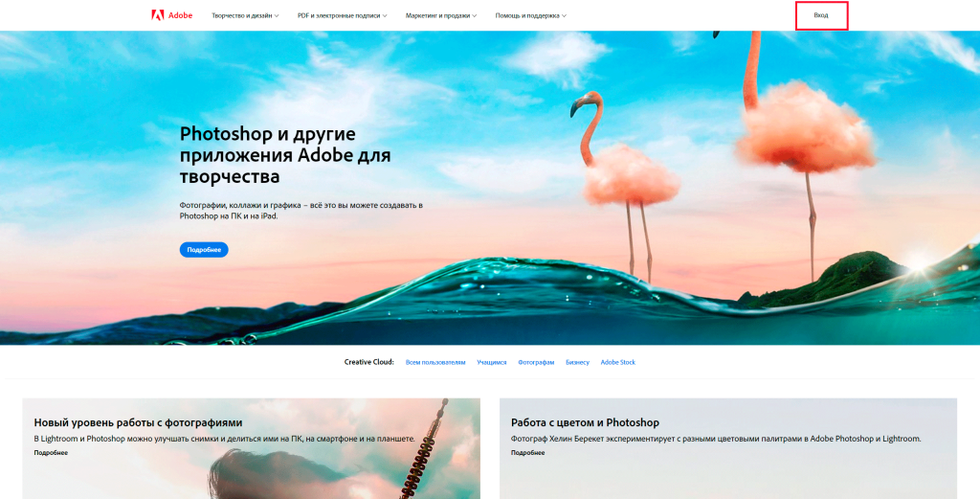980x499 pixels.
Task: Click the blue Подробнее button in hero
Action: pos(204,249)
